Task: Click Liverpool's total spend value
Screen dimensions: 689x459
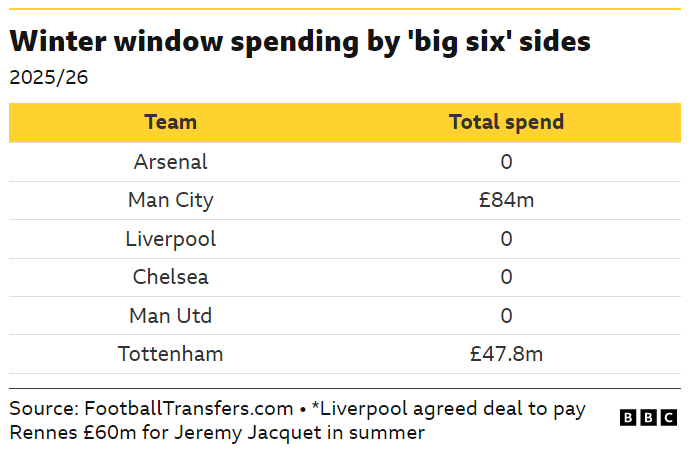Action: click(x=506, y=239)
